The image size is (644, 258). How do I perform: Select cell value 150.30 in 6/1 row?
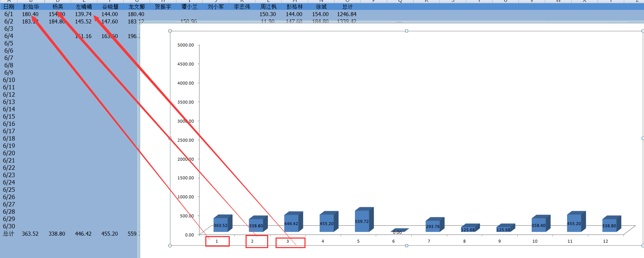(x=268, y=14)
